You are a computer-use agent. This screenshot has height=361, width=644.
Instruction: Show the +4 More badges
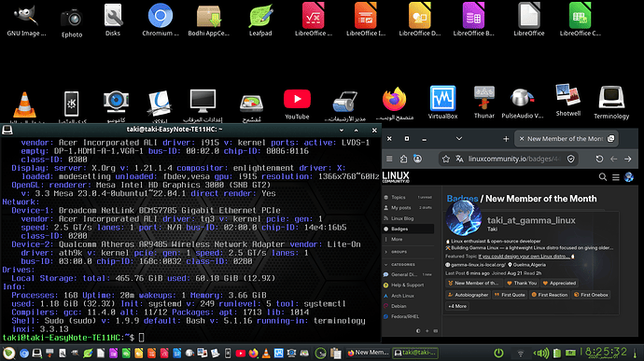pos(457,306)
